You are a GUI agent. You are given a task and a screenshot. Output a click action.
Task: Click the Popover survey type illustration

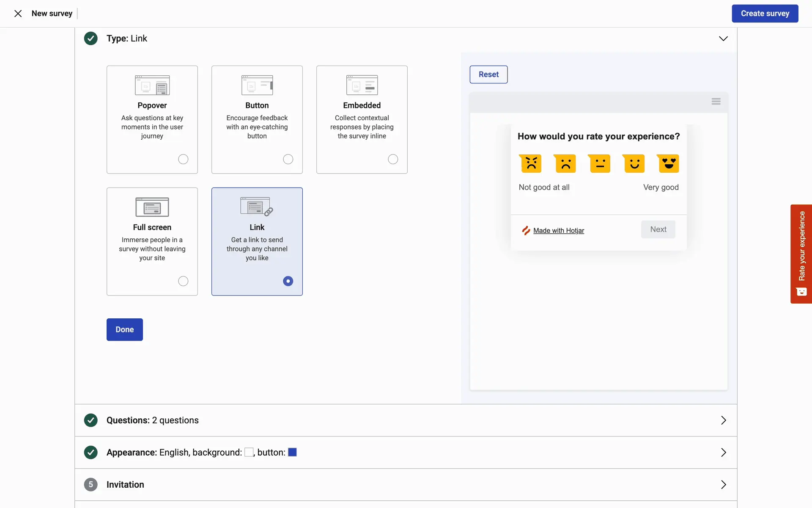(x=152, y=85)
